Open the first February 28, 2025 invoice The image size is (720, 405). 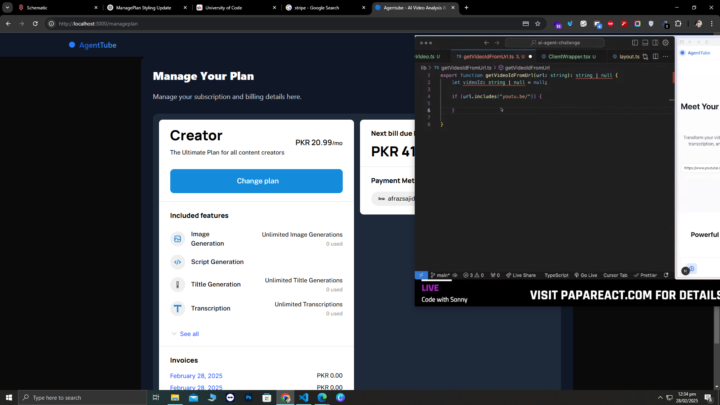[x=196, y=376]
